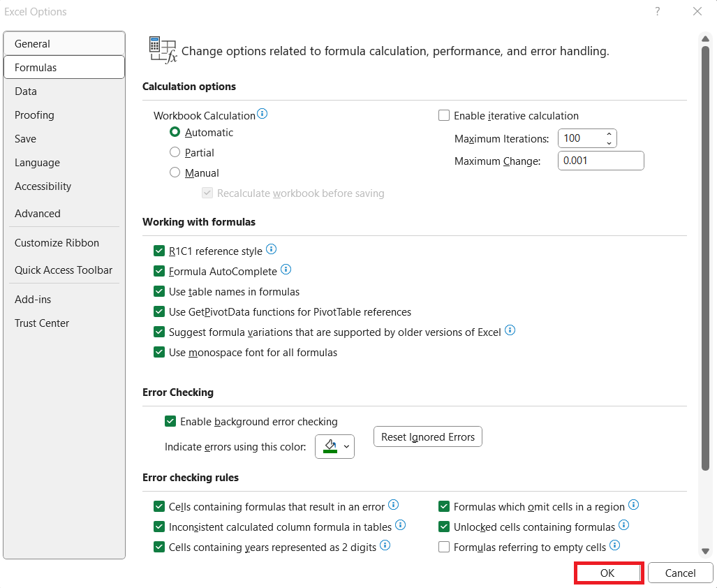The image size is (717, 588).
Task: Click the formula options header icon
Action: tap(163, 50)
